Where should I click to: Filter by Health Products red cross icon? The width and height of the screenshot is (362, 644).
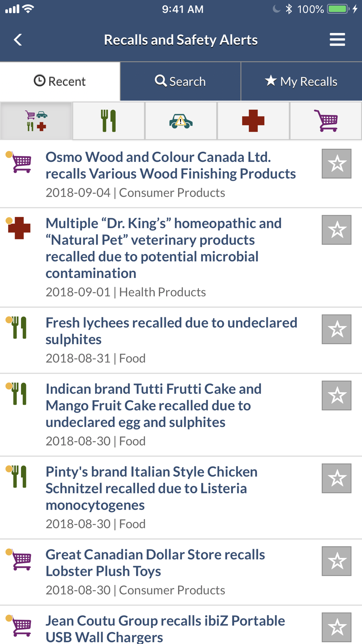pos(253,121)
